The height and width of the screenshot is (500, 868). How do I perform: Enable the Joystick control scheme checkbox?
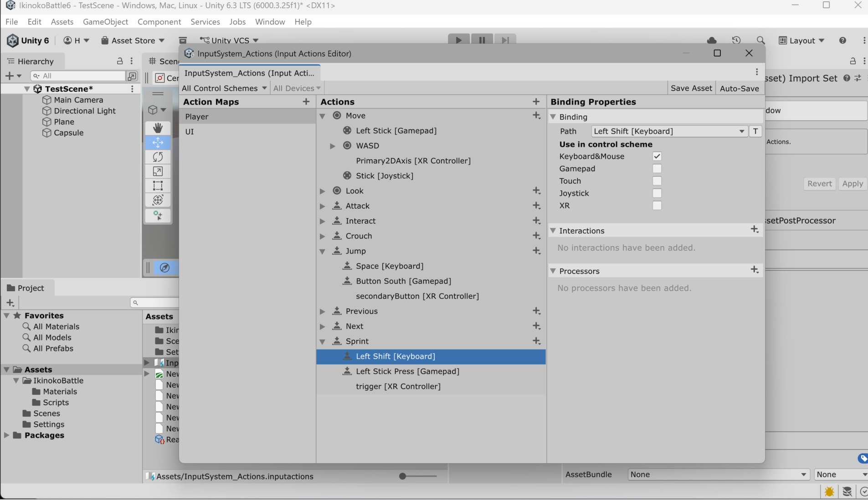point(657,193)
